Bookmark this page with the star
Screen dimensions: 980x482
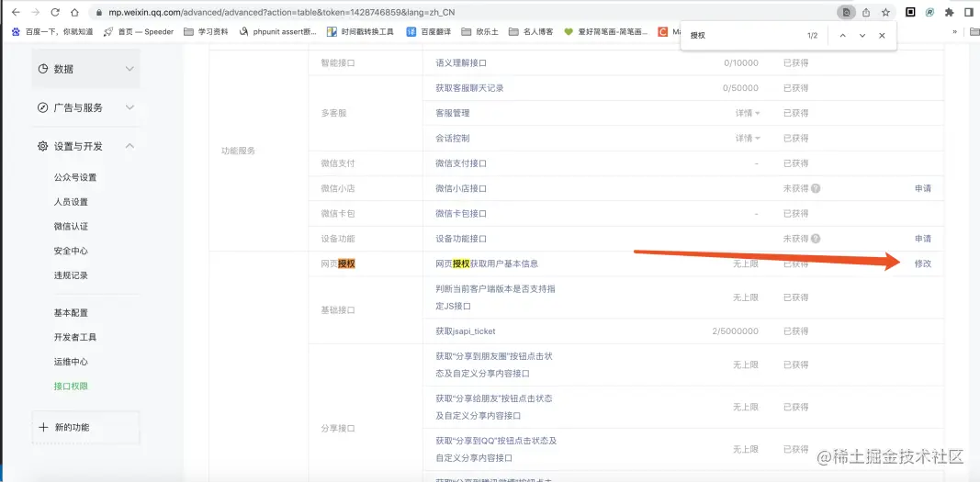click(885, 12)
